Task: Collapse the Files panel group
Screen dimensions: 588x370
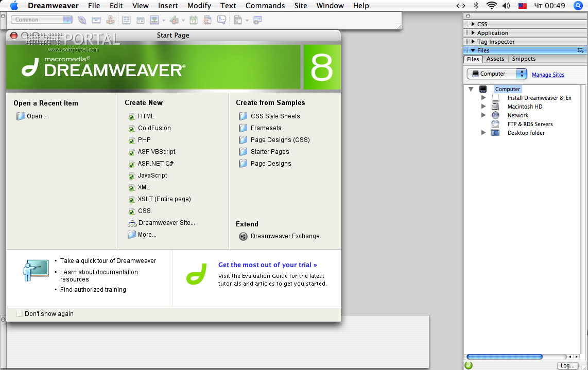Action: pyautogui.click(x=473, y=50)
